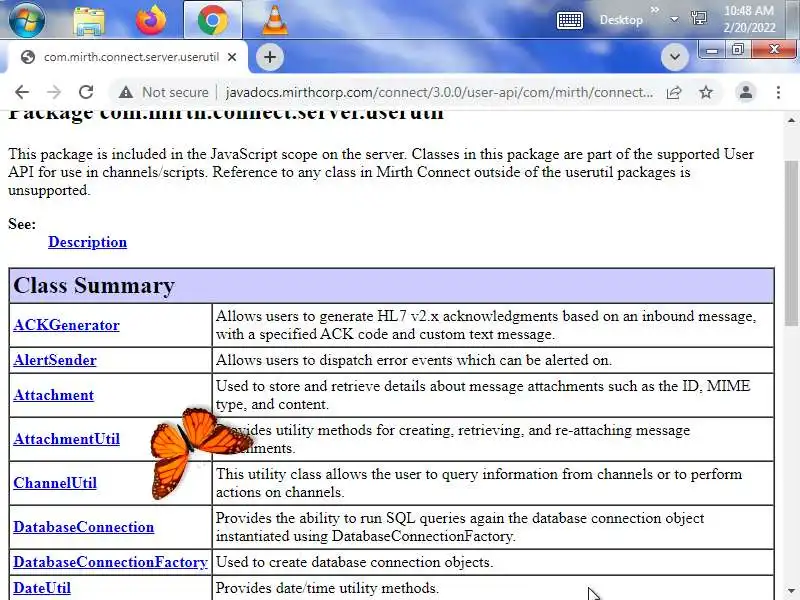The image size is (800, 600).
Task: Expand the Desktop toolbar double-chevron
Action: (655, 10)
